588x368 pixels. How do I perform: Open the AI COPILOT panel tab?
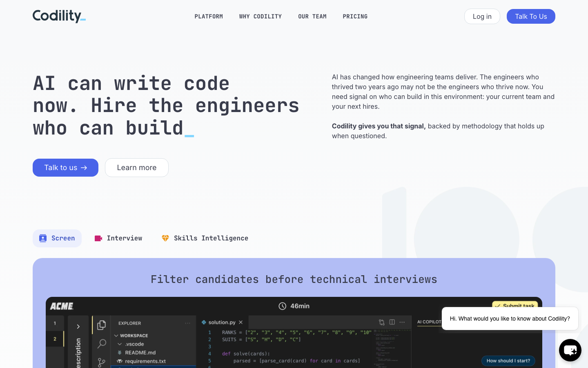(430, 322)
